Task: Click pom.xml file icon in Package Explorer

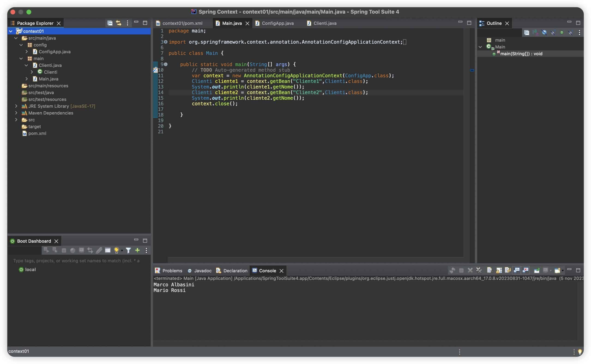Action: (24, 133)
